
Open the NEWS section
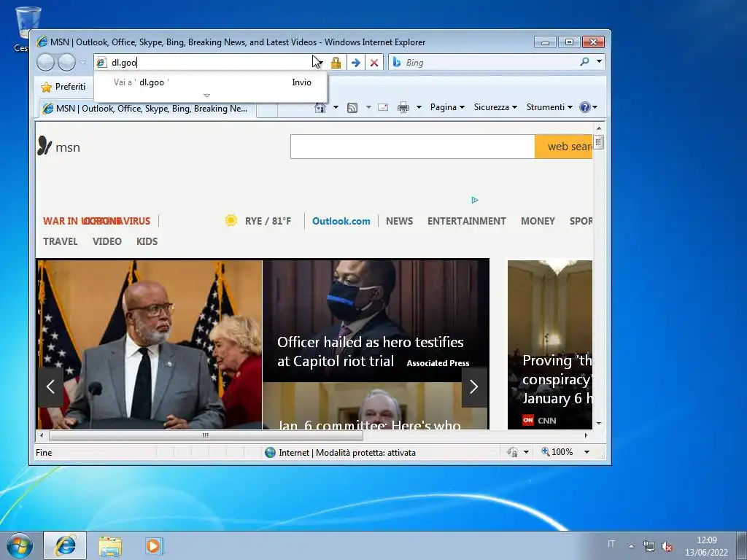tap(399, 221)
